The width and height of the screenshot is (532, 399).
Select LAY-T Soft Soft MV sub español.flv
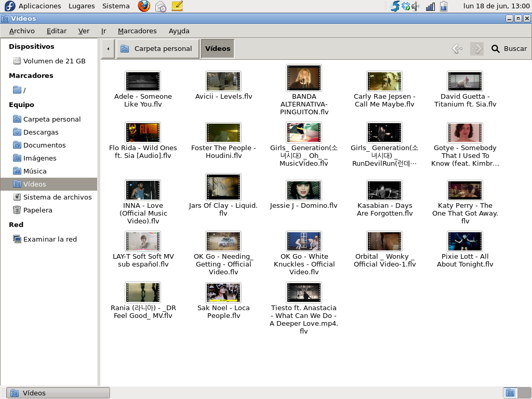(143, 241)
